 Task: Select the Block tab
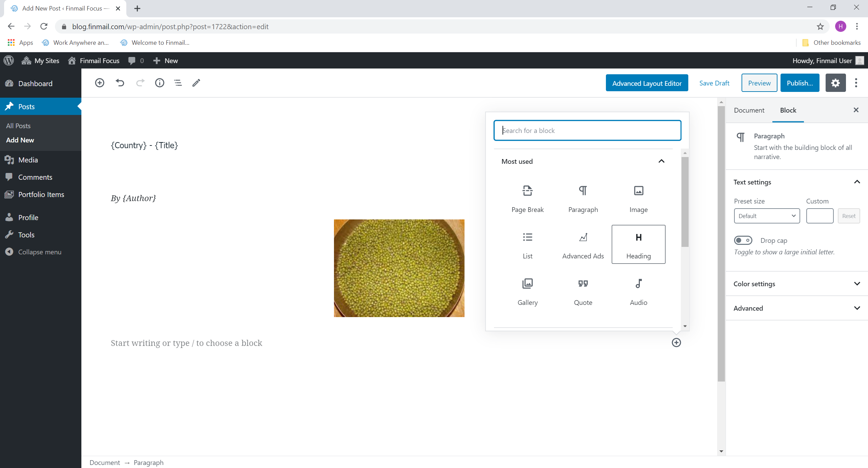point(788,110)
